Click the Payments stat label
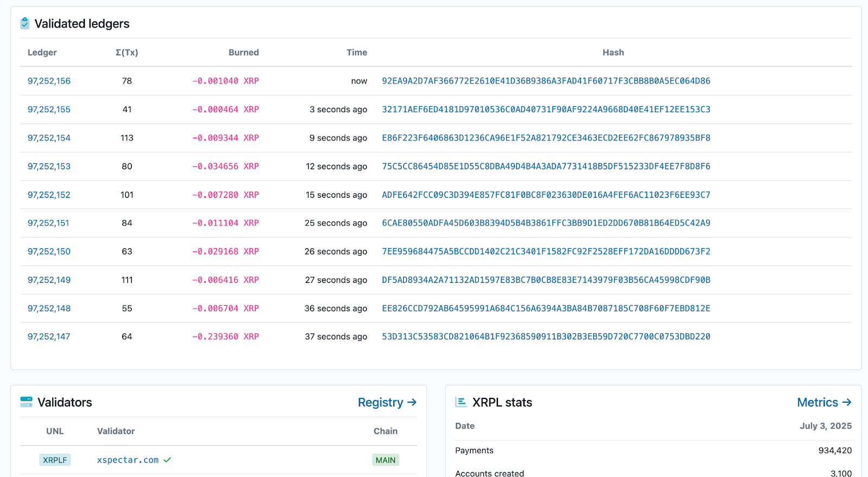 (x=474, y=450)
